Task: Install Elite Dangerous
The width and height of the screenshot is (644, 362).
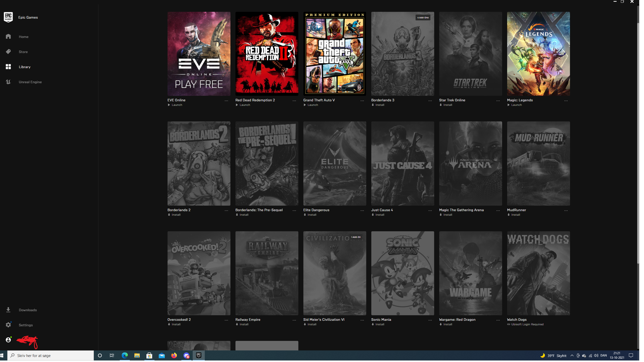Action: 310,215
